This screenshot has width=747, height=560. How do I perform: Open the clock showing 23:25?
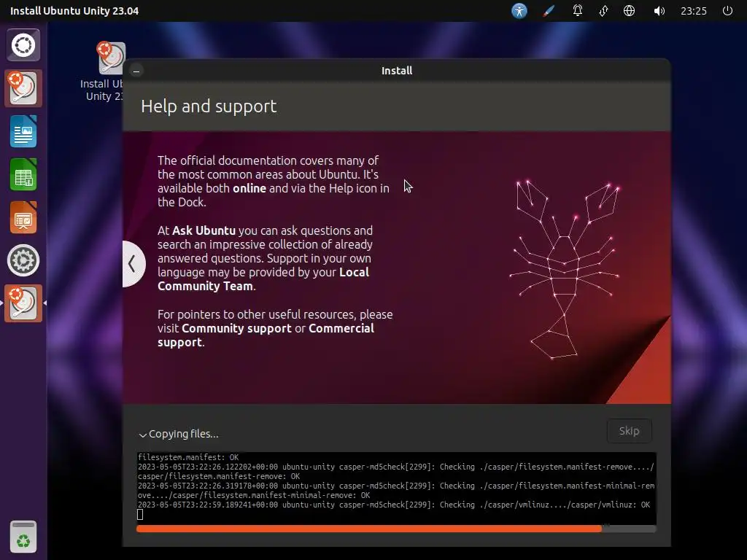pyautogui.click(x=694, y=10)
